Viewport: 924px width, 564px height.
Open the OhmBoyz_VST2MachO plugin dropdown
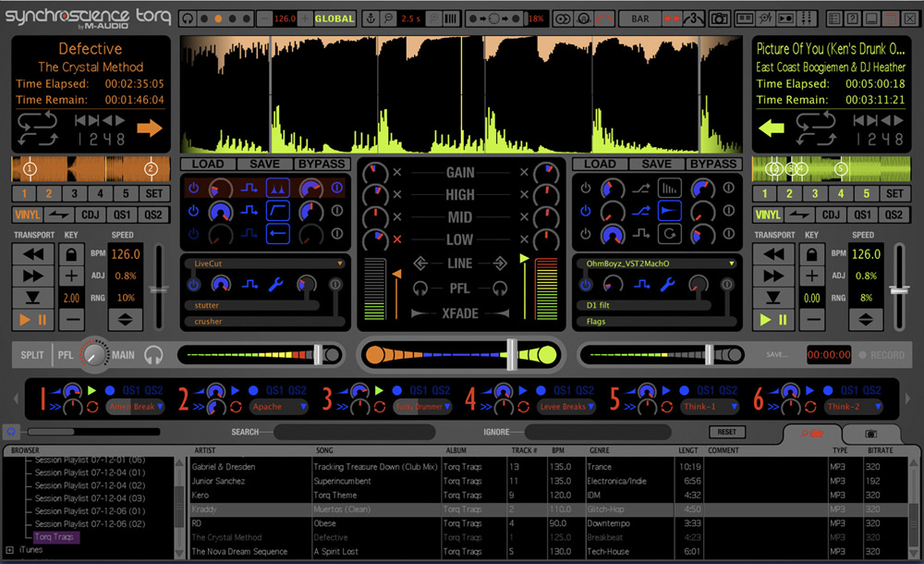pyautogui.click(x=731, y=264)
